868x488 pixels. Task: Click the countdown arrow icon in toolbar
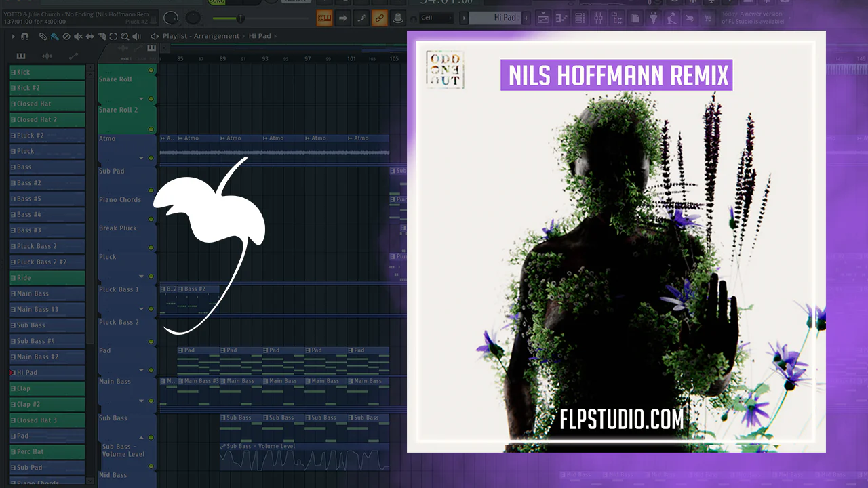tap(342, 18)
